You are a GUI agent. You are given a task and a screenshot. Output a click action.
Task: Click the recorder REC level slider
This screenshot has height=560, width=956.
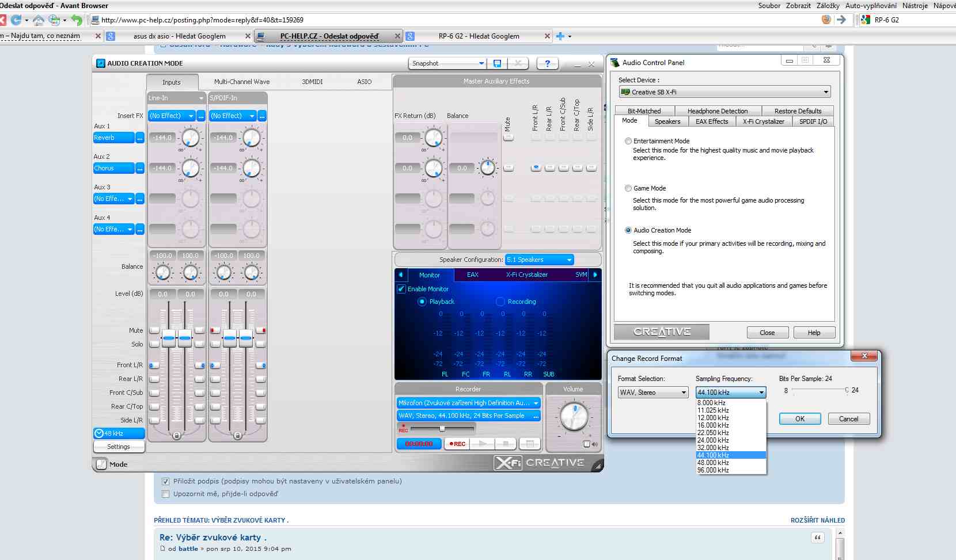point(442,429)
